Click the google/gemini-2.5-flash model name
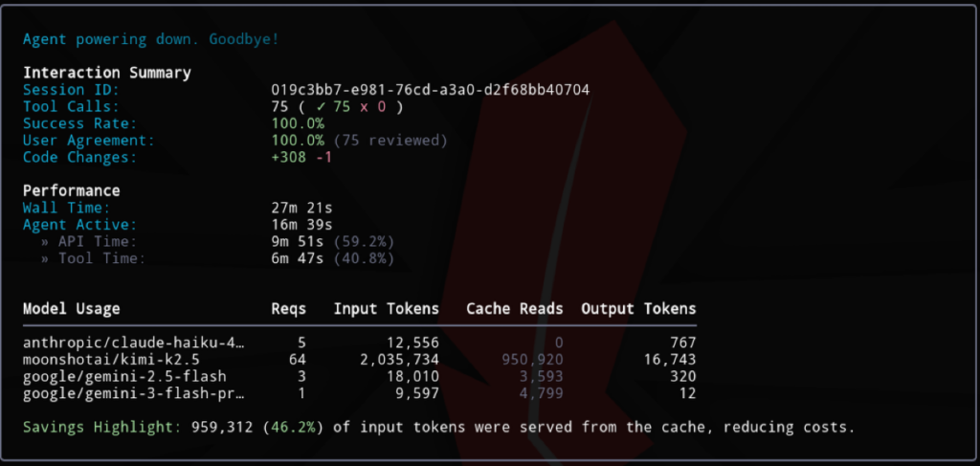This screenshot has width=980, height=466. pyautogui.click(x=124, y=376)
